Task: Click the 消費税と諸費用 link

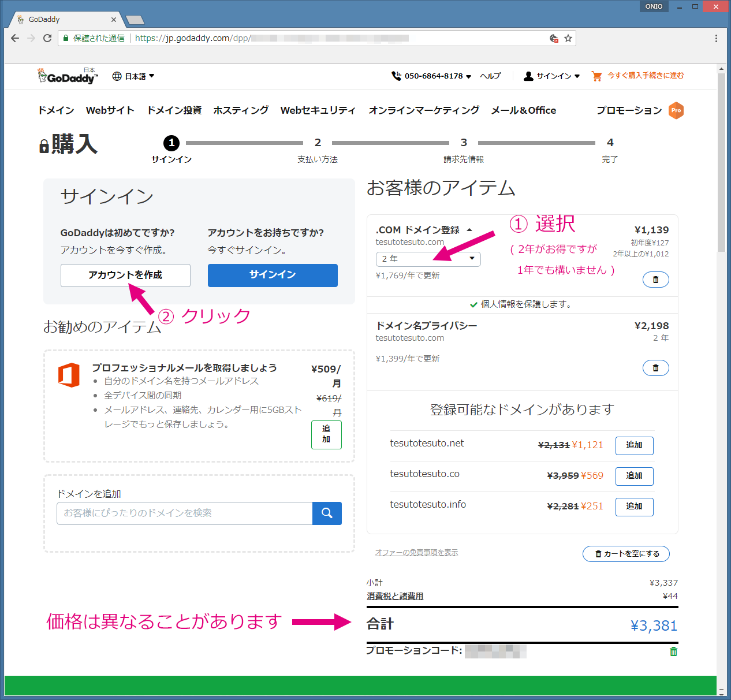Action: coord(395,596)
